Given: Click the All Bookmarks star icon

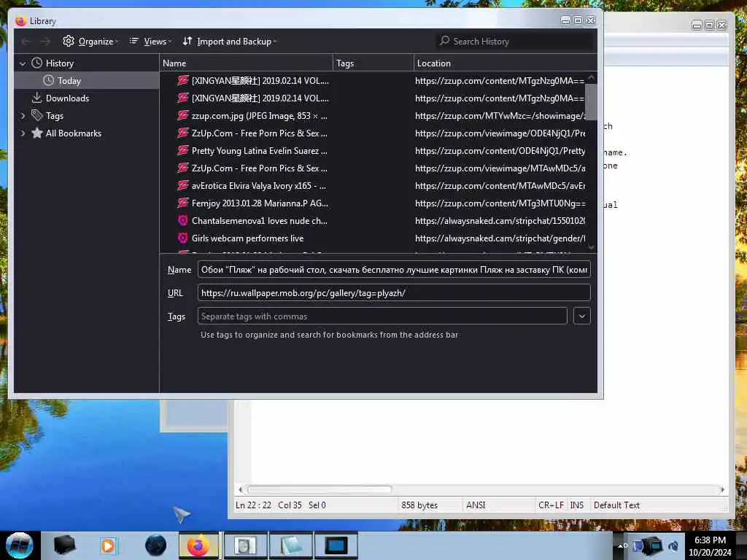Looking at the screenshot, I should (37, 133).
